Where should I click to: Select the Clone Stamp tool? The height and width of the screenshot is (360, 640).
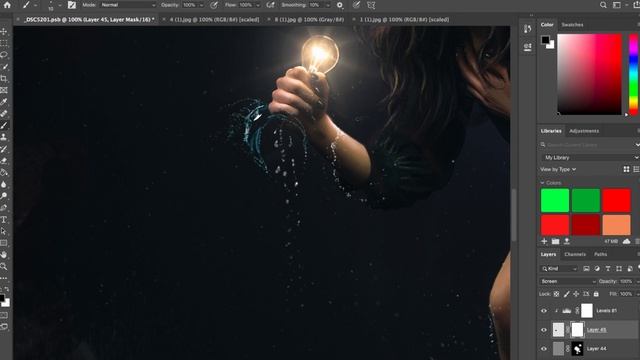pyautogui.click(x=4, y=137)
